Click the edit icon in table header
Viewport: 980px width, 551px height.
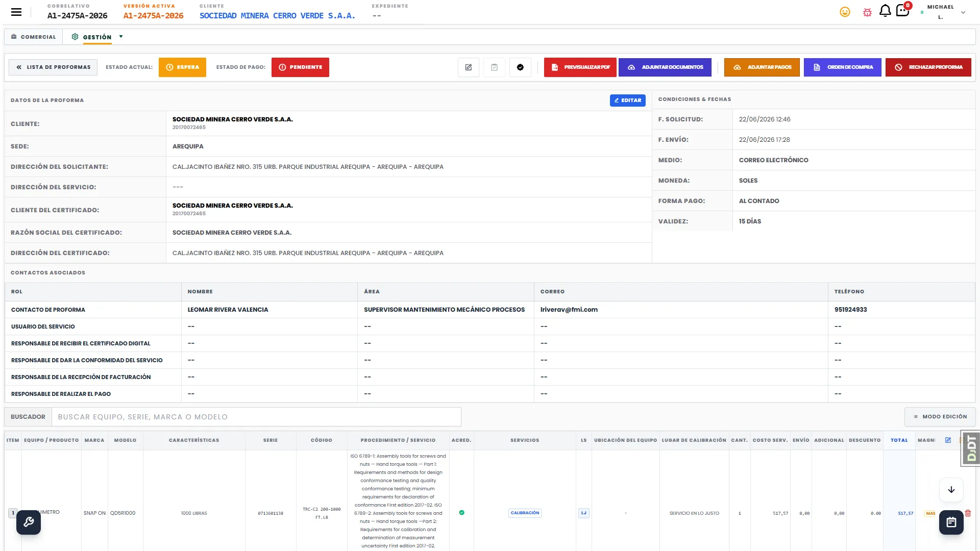(948, 440)
